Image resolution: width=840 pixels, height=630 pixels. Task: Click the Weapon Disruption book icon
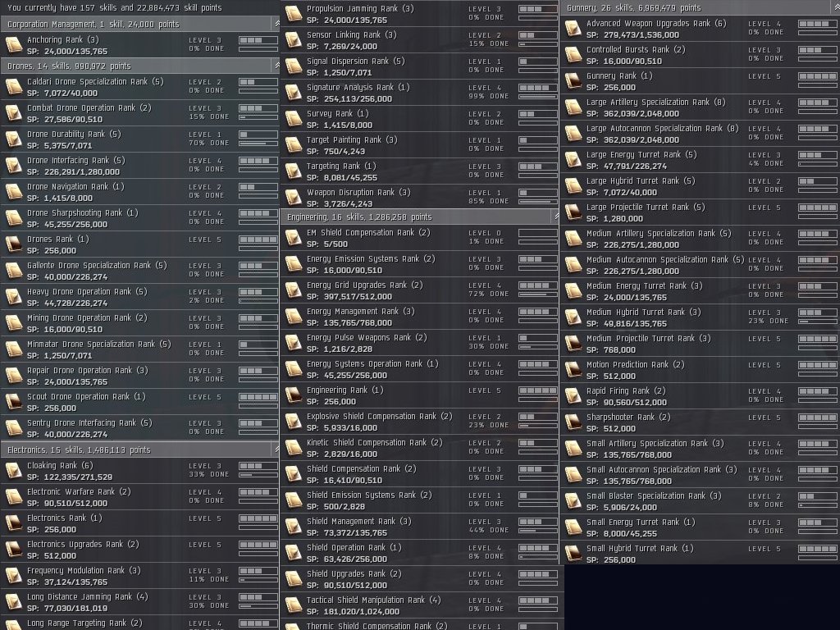[293, 198]
